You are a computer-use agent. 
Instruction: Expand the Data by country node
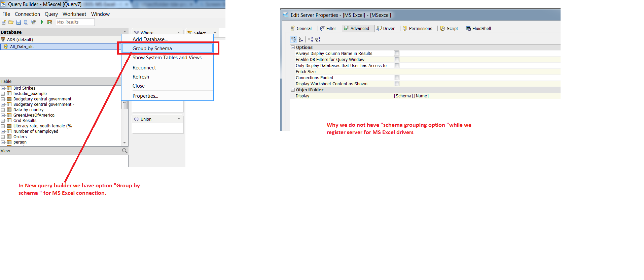(3, 110)
